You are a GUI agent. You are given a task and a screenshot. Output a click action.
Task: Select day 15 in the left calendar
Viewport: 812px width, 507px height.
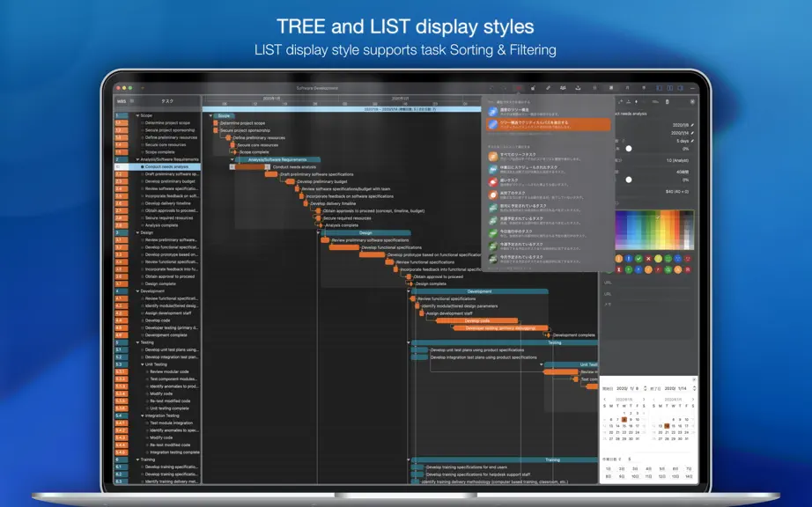624,426
